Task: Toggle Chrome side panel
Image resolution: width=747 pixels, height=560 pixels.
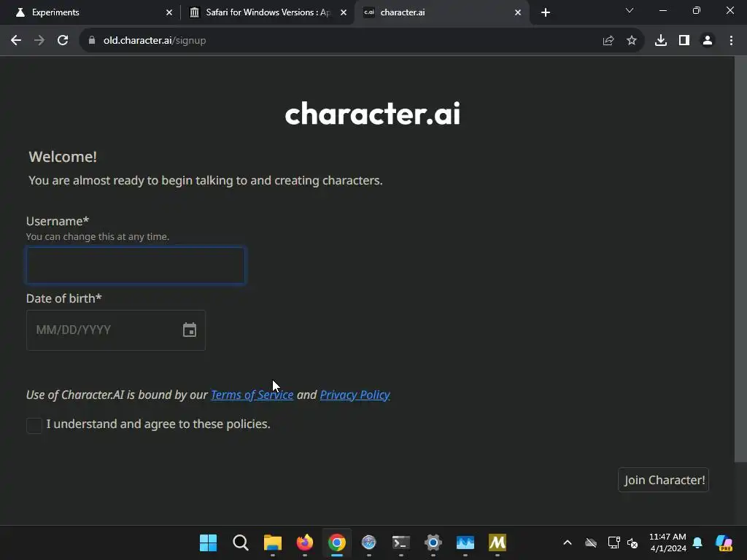Action: [684, 41]
